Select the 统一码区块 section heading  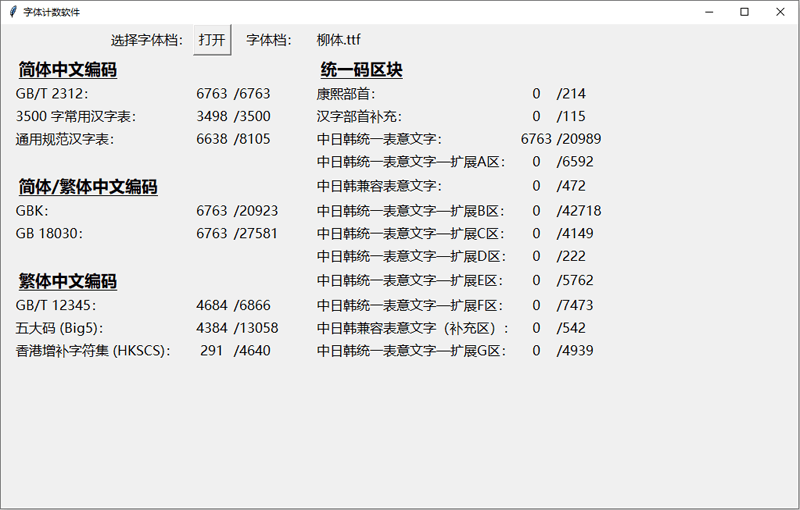click(361, 70)
